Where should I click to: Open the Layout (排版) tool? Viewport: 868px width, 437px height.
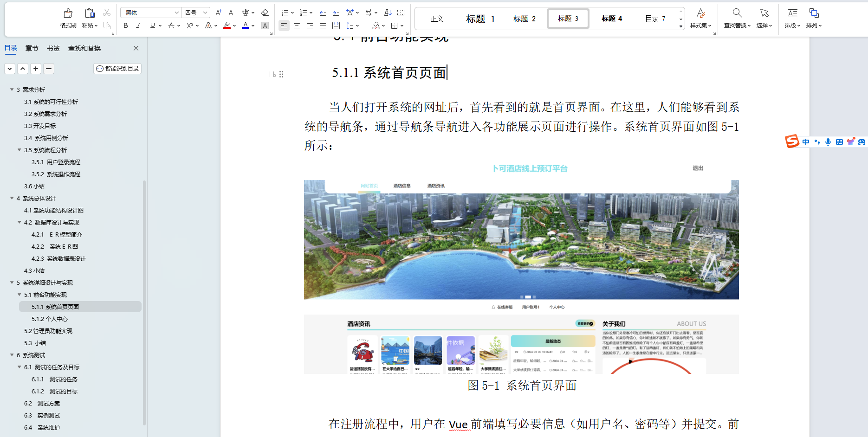click(792, 18)
